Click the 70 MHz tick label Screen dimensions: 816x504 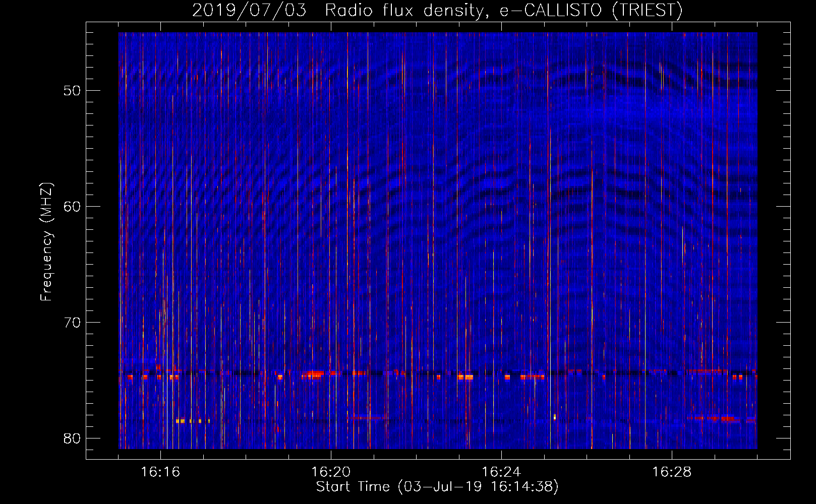tap(72, 323)
